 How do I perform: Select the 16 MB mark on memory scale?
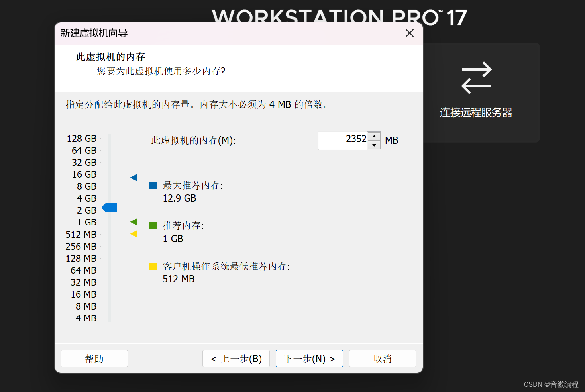coord(84,294)
